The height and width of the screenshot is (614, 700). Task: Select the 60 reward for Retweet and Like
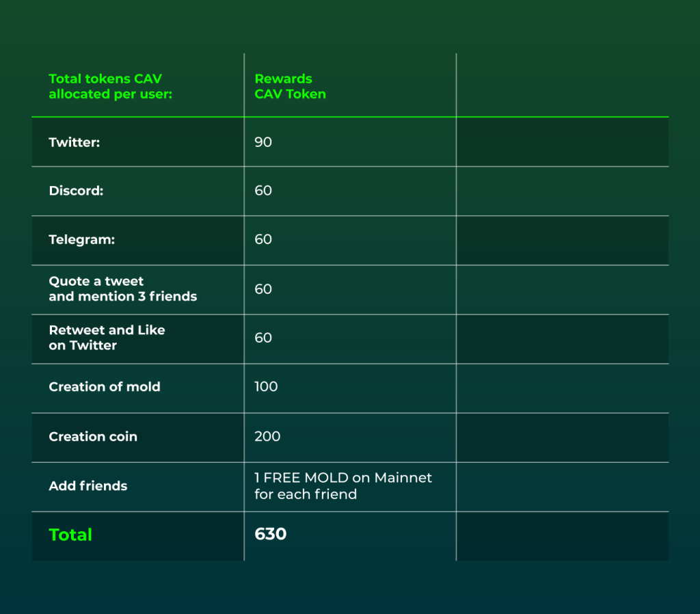pos(263,338)
